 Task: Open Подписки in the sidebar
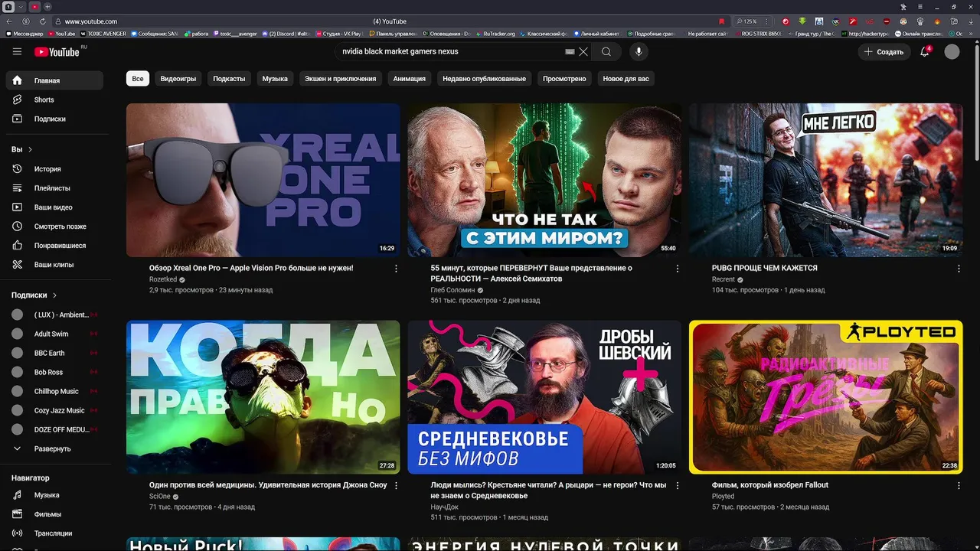click(x=54, y=119)
